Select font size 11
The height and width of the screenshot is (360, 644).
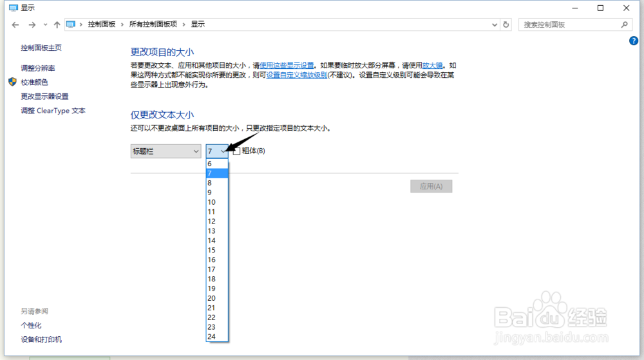[x=217, y=211]
